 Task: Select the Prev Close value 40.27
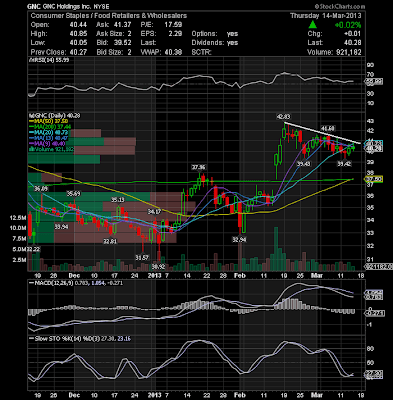click(78, 52)
